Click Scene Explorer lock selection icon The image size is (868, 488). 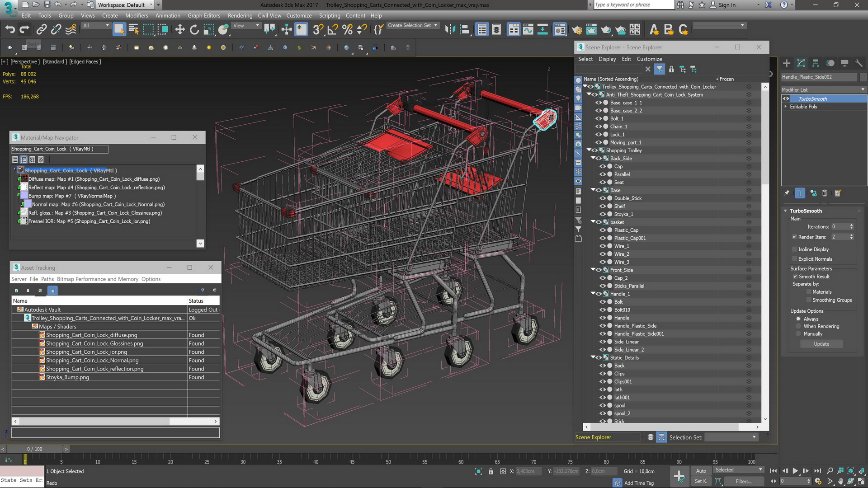671,69
